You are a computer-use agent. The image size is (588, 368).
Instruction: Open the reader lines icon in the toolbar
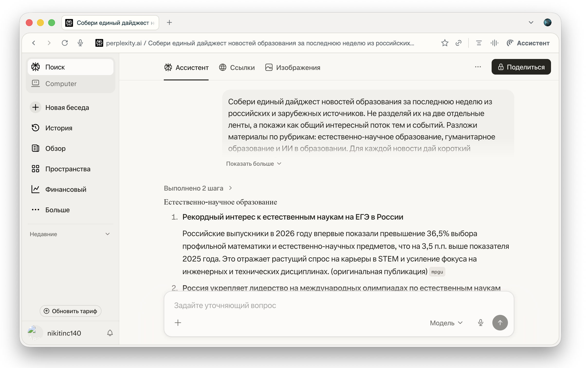point(479,43)
